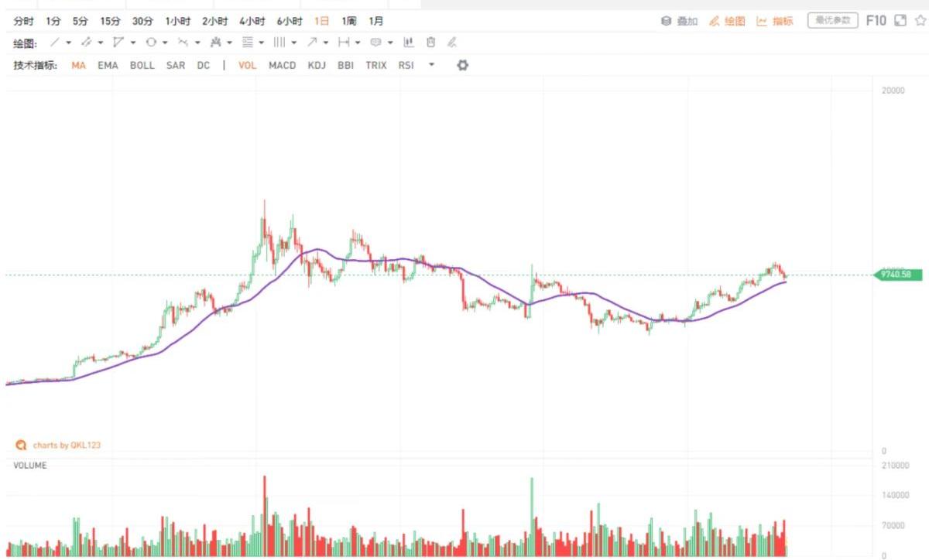Image resolution: width=929 pixels, height=560 pixels.
Task: Choose the arrow drawing tool
Action: point(311,43)
